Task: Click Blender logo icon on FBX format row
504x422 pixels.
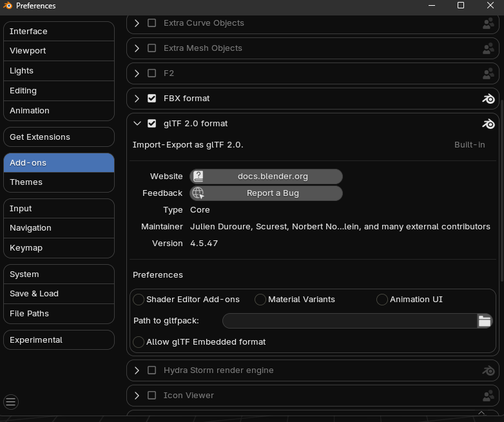Action: pos(489,99)
